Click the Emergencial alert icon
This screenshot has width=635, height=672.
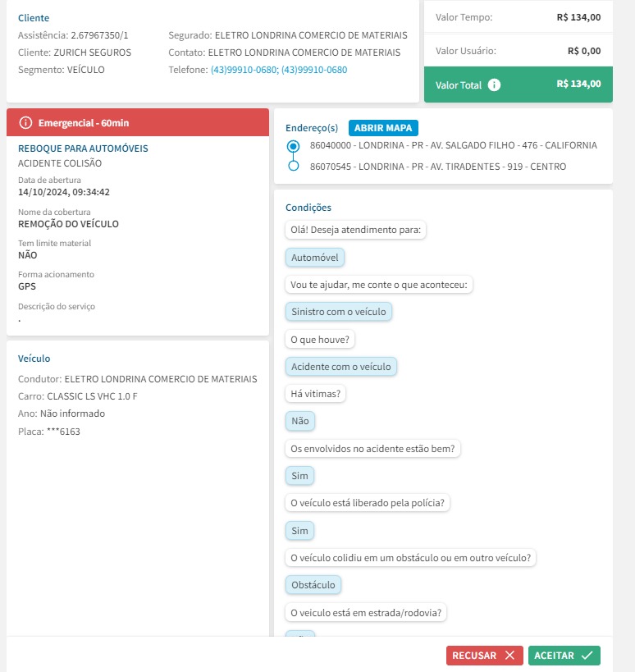point(25,123)
